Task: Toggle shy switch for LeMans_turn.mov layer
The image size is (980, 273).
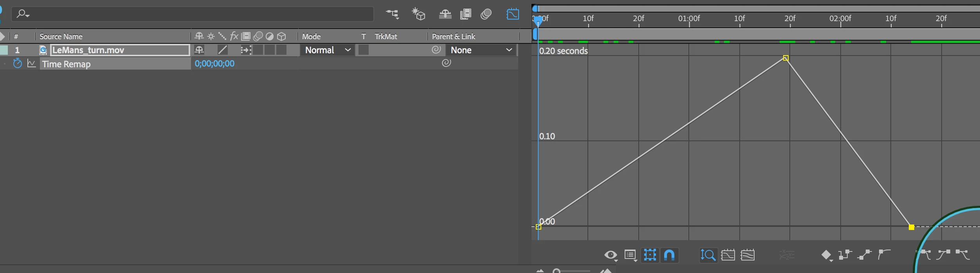Action: point(199,50)
